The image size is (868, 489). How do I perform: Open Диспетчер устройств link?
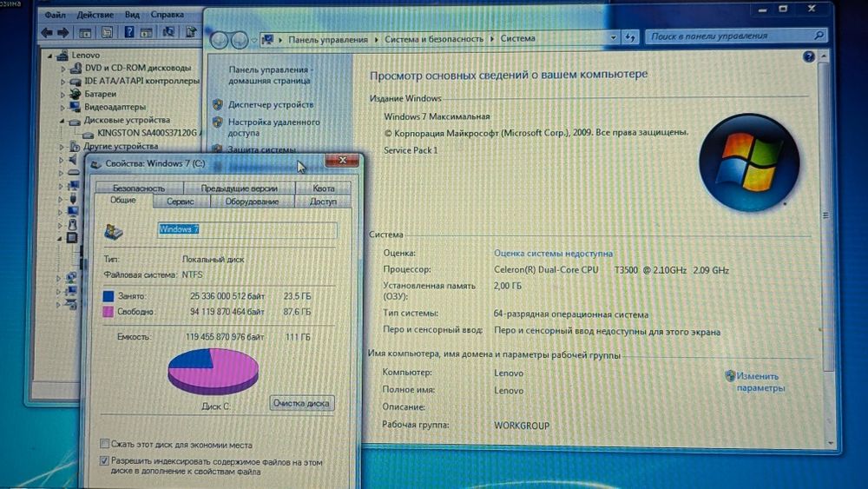click(271, 104)
